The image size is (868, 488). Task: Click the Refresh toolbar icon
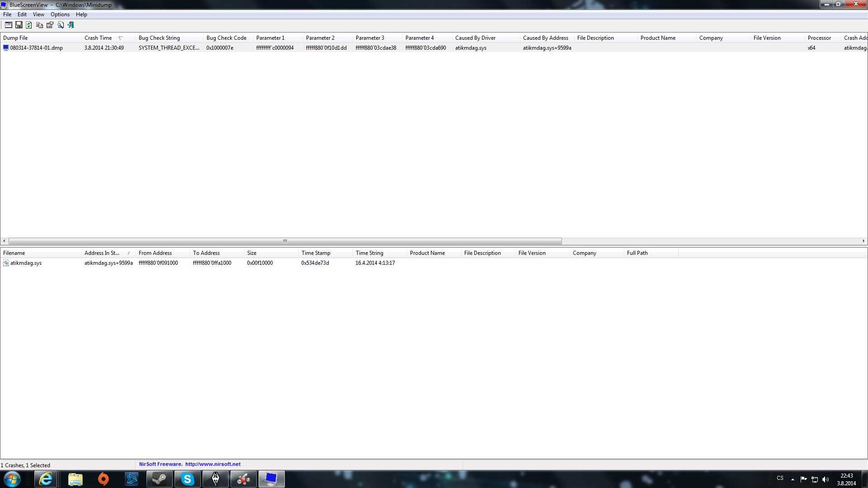click(29, 25)
